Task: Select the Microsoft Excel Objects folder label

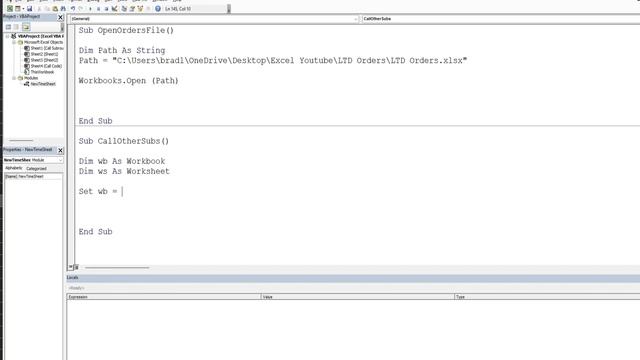Action: click(x=43, y=42)
